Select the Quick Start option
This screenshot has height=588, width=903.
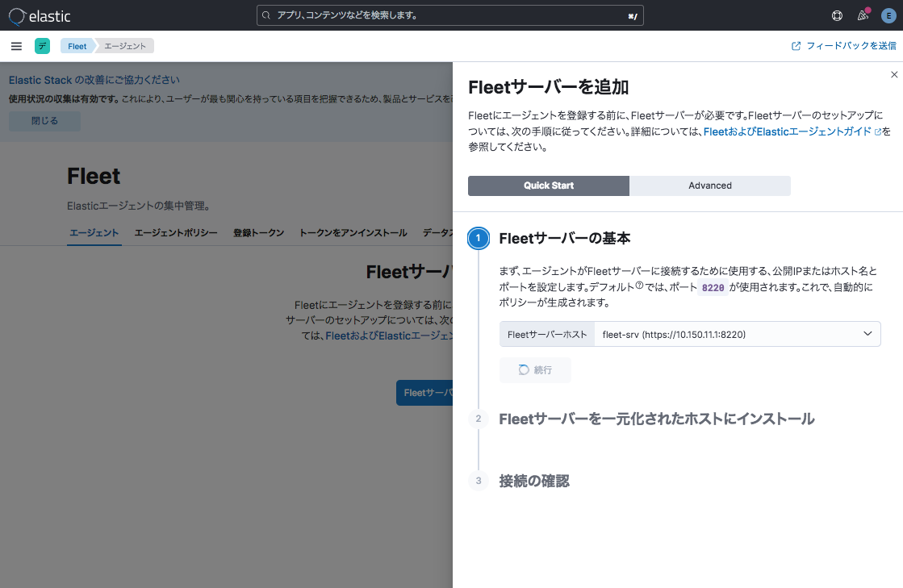[549, 186]
